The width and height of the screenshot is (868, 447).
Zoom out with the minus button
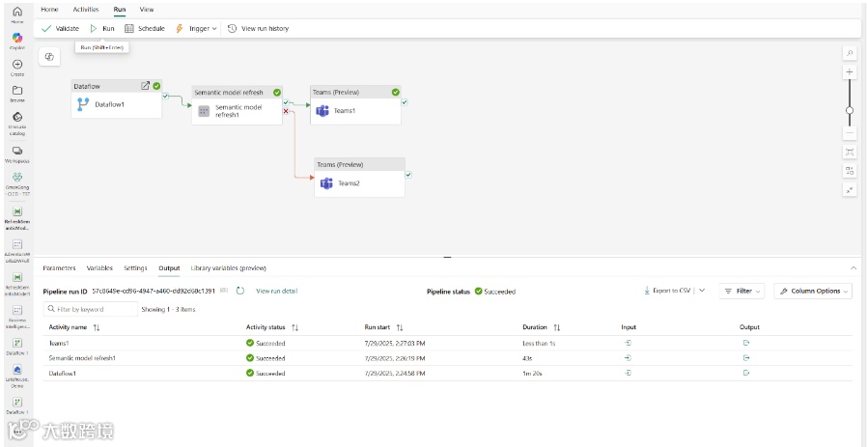[850, 133]
